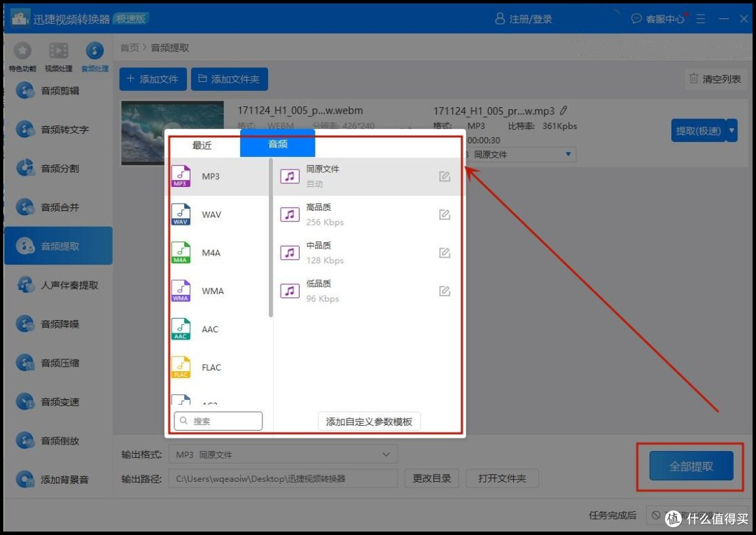Edit the 中品质 128 Kbps preset

tap(444, 253)
